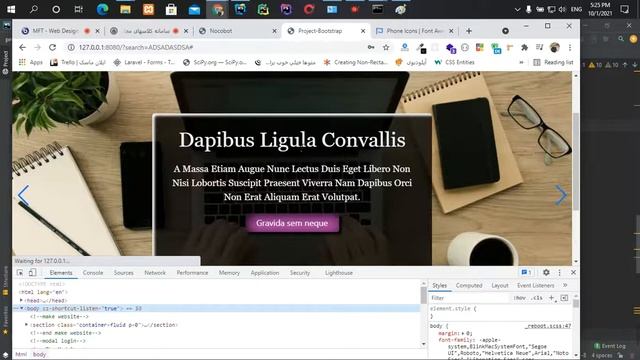Open the Windows notification center
This screenshot has width=640, height=360.
624,9
